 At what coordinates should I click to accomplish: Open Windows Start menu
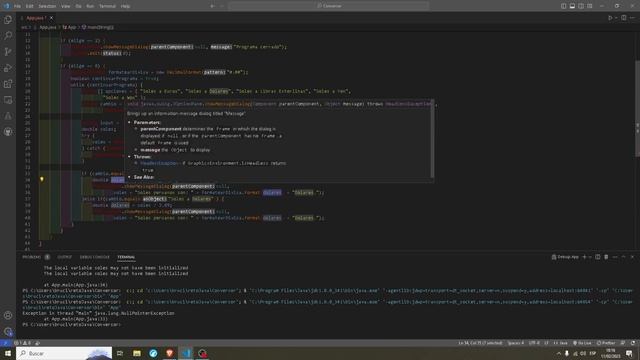[8, 353]
